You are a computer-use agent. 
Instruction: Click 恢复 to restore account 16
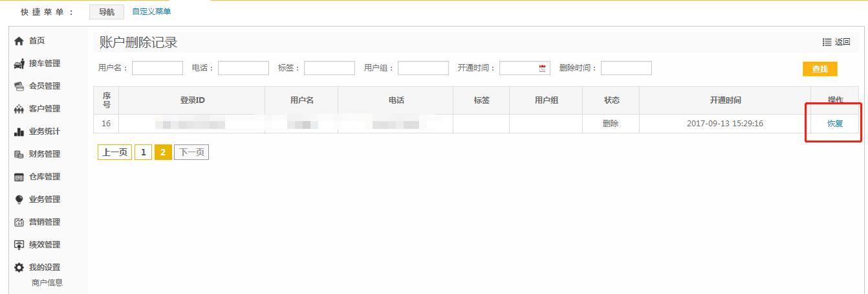point(835,124)
